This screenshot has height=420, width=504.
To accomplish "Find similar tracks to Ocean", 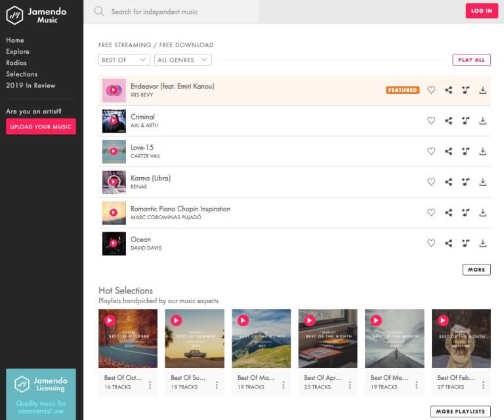I will [x=465, y=243].
